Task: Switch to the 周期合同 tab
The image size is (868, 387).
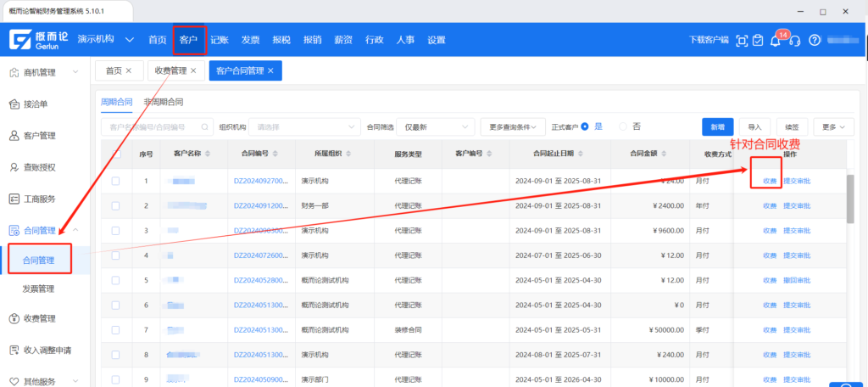Action: [x=116, y=102]
